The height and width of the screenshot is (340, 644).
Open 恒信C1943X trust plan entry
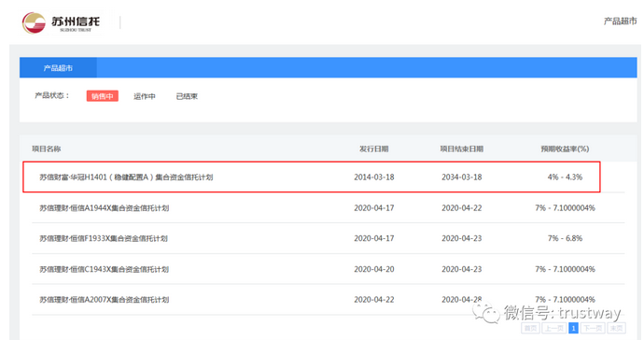click(x=104, y=269)
